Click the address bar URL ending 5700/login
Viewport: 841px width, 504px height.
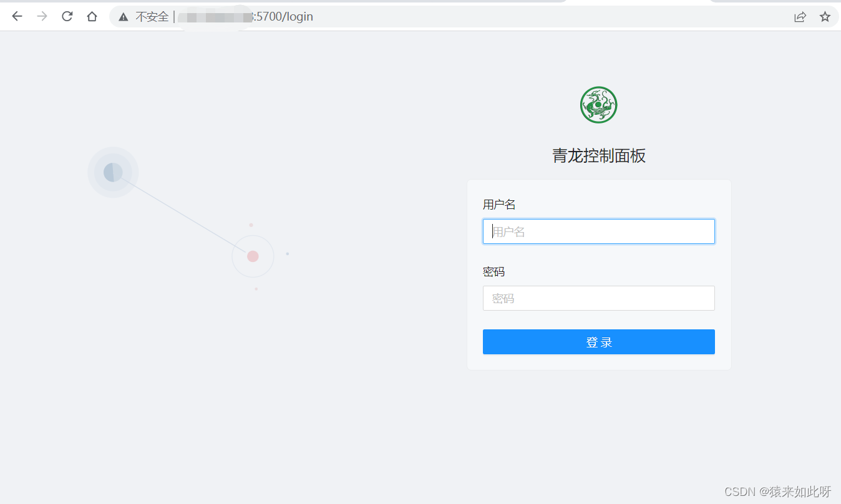pos(246,17)
